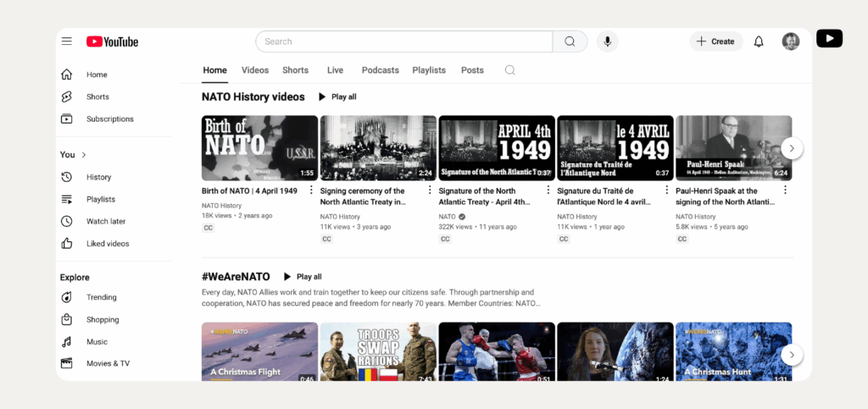This screenshot has height=409, width=868.
Task: Click the Music note icon
Action: (x=66, y=341)
